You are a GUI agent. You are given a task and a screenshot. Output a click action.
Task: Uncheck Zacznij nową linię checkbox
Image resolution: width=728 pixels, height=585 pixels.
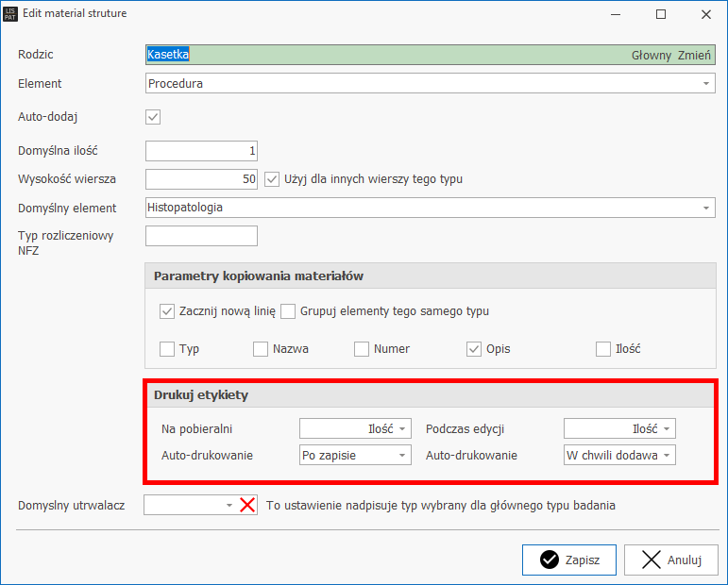[167, 311]
